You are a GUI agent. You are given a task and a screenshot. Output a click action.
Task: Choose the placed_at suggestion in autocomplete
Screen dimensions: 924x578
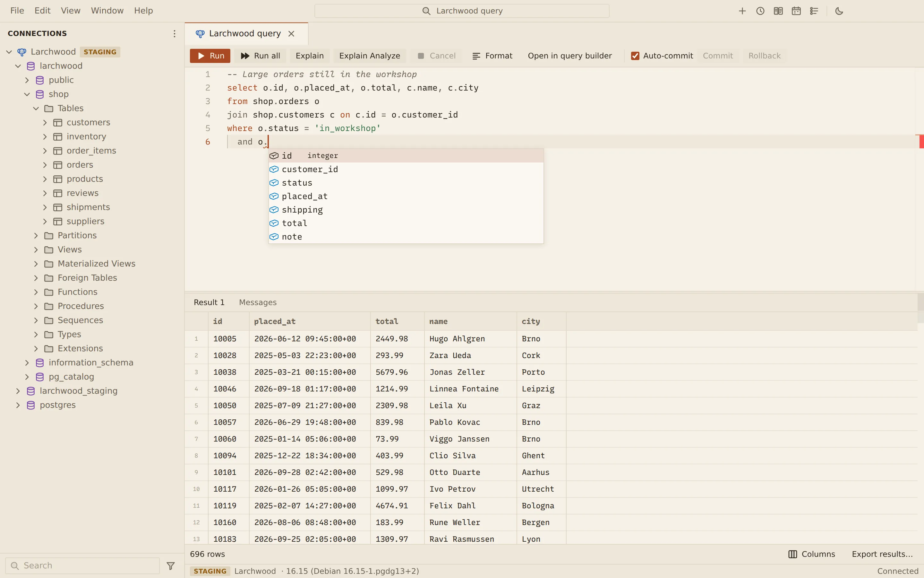[406, 197]
